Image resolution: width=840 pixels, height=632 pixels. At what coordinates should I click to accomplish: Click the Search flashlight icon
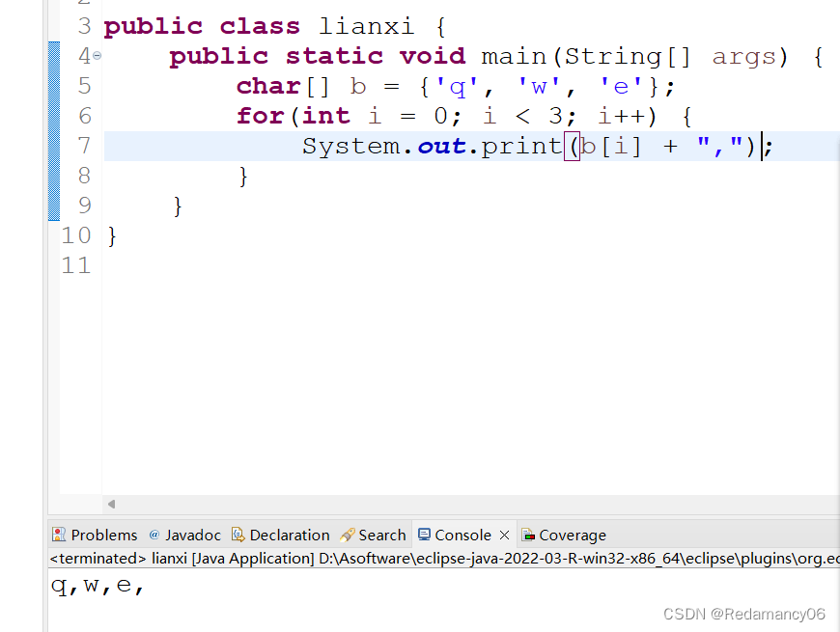(x=347, y=535)
